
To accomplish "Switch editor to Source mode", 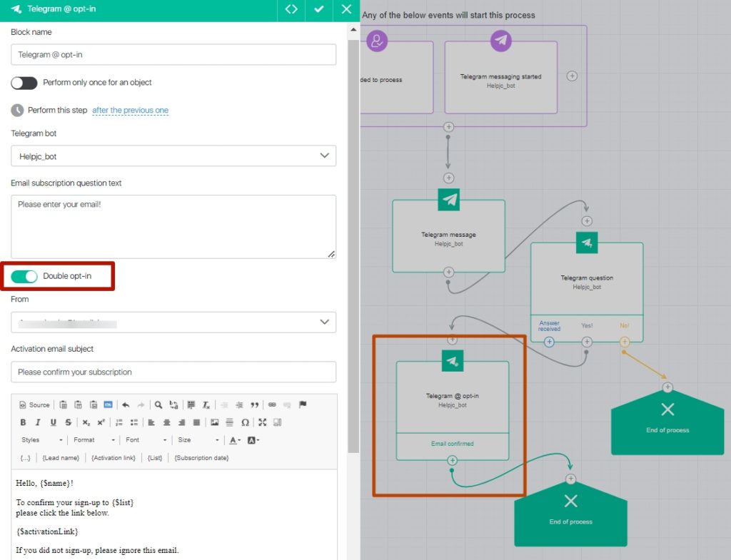I will pyautogui.click(x=34, y=405).
